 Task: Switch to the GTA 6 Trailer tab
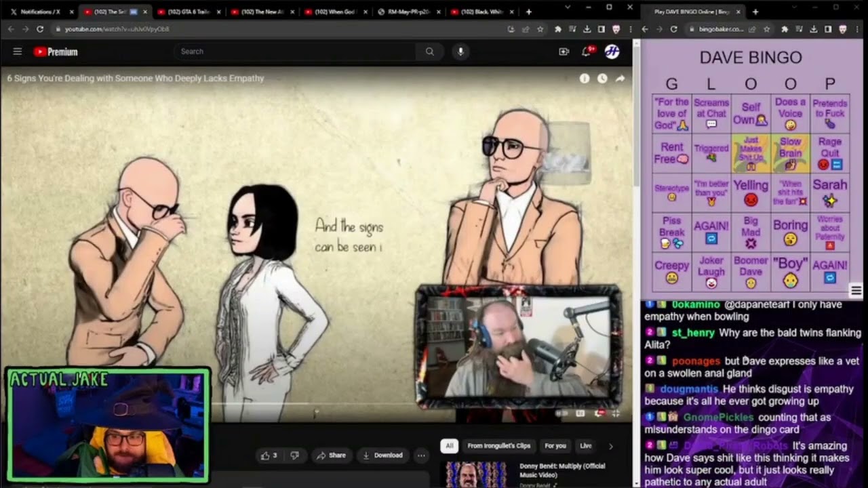[x=189, y=12]
